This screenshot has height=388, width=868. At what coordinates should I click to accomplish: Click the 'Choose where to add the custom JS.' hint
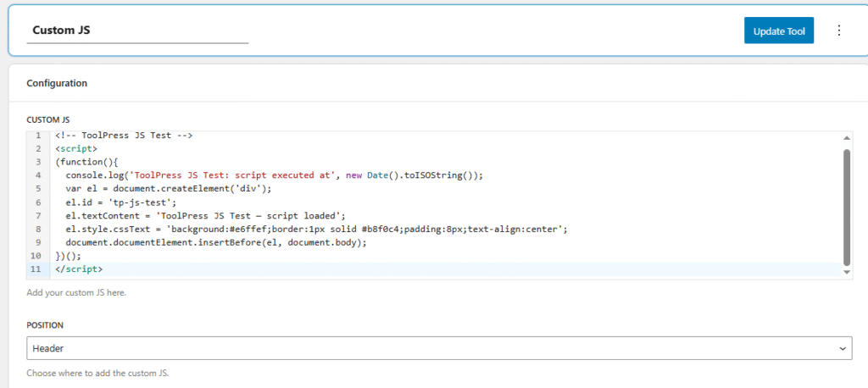97,373
